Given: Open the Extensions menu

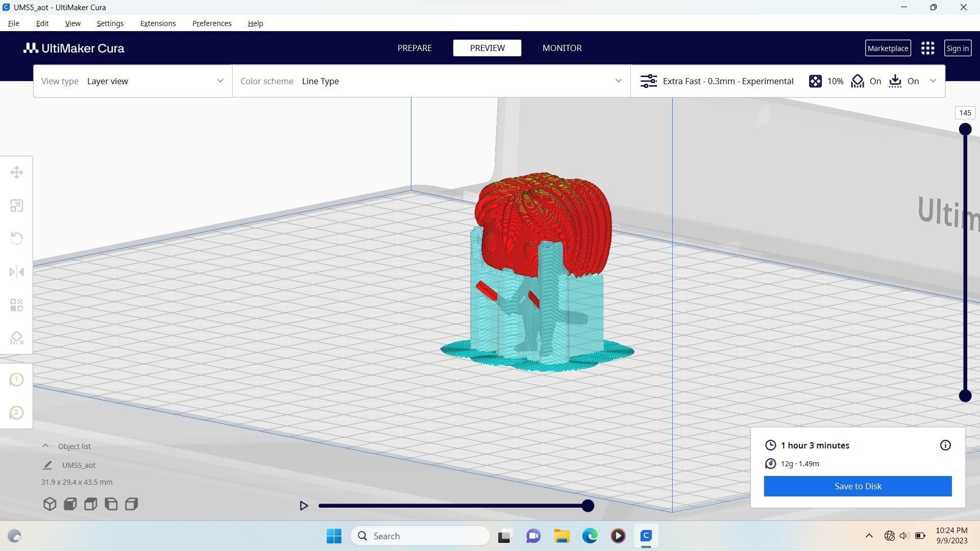Looking at the screenshot, I should 158,23.
